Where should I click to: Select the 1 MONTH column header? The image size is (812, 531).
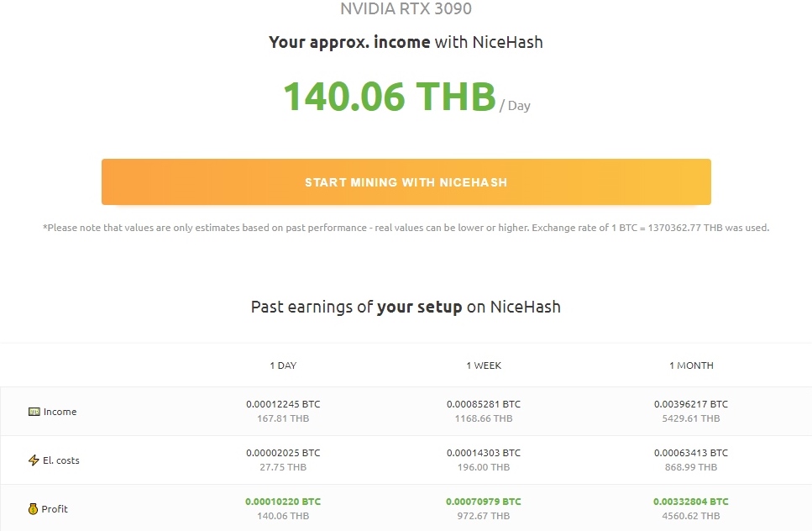[691, 365]
